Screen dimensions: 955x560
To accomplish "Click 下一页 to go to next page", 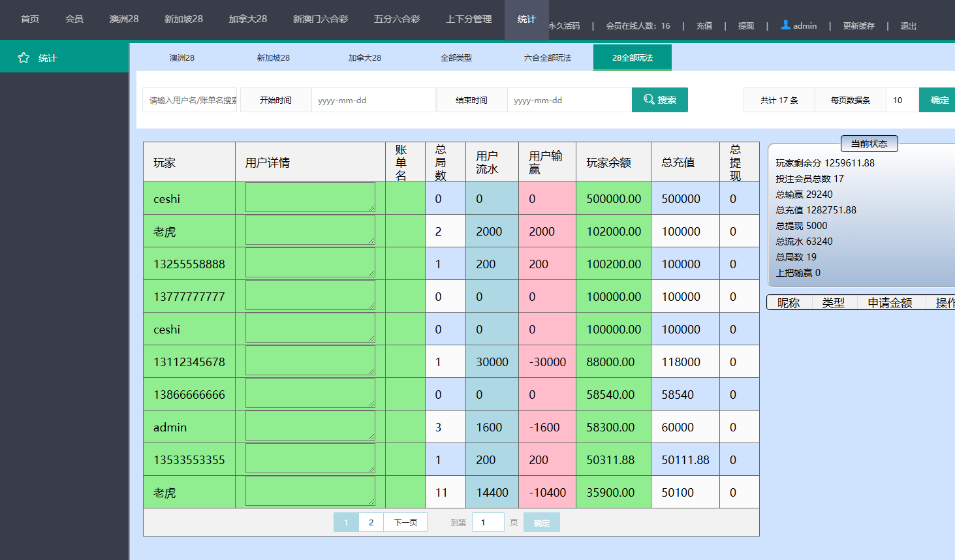I will tap(405, 522).
